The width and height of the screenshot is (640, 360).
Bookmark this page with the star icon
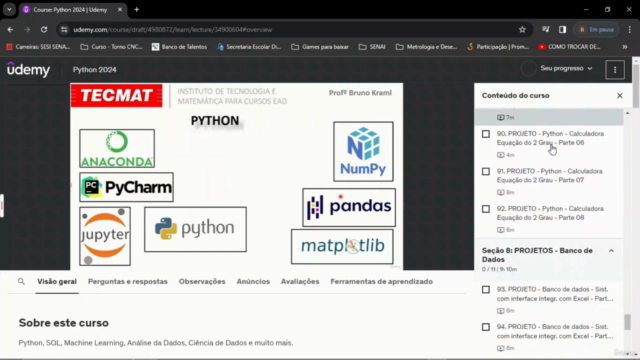click(522, 29)
